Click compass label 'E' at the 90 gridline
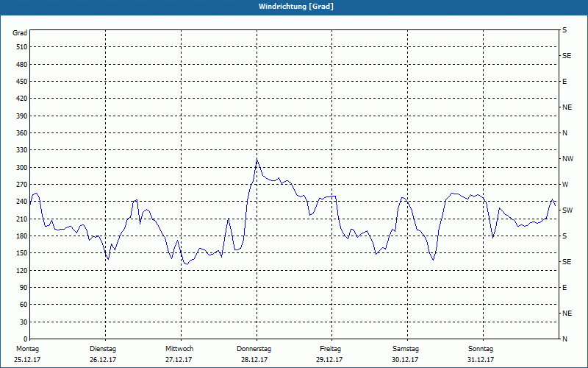Image resolution: width=588 pixels, height=368 pixels. coord(564,287)
